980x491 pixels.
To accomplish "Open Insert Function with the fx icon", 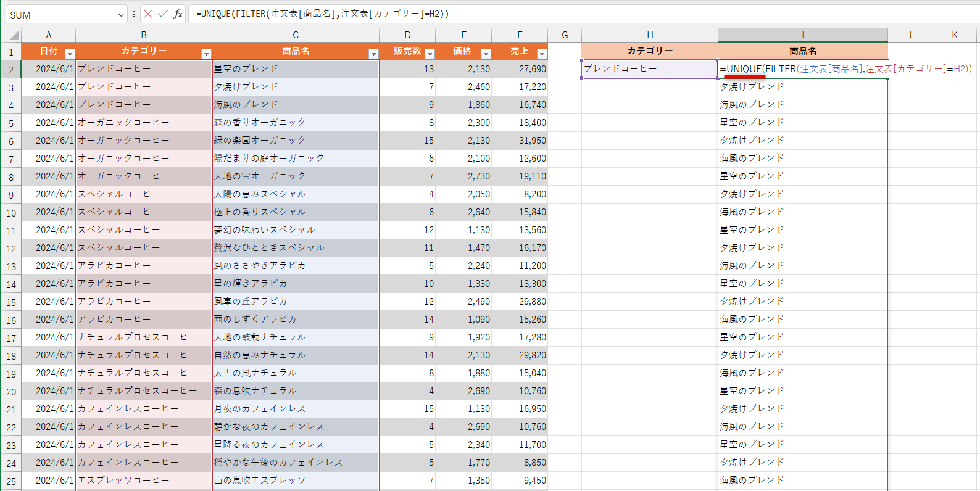I will click(178, 14).
